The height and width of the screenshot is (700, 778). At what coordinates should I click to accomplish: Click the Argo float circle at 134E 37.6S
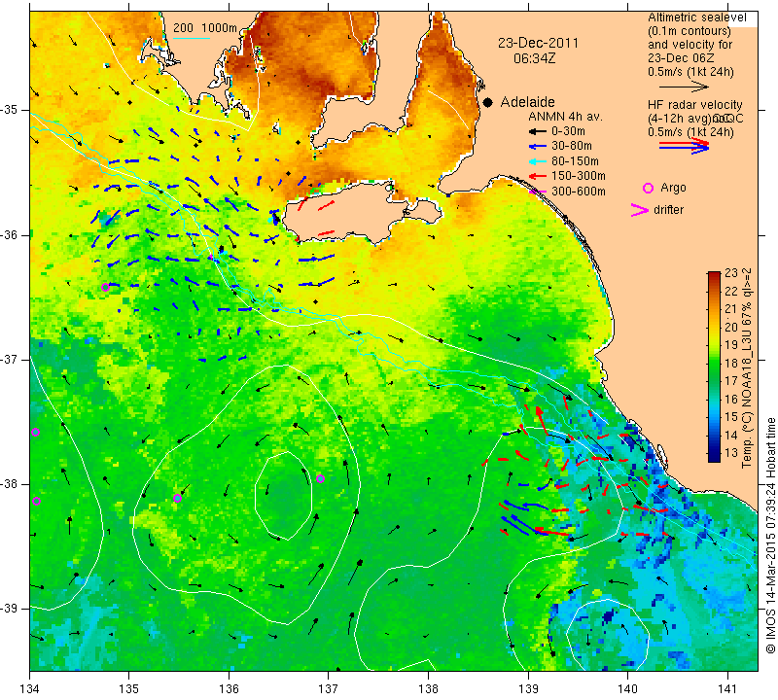tap(35, 432)
